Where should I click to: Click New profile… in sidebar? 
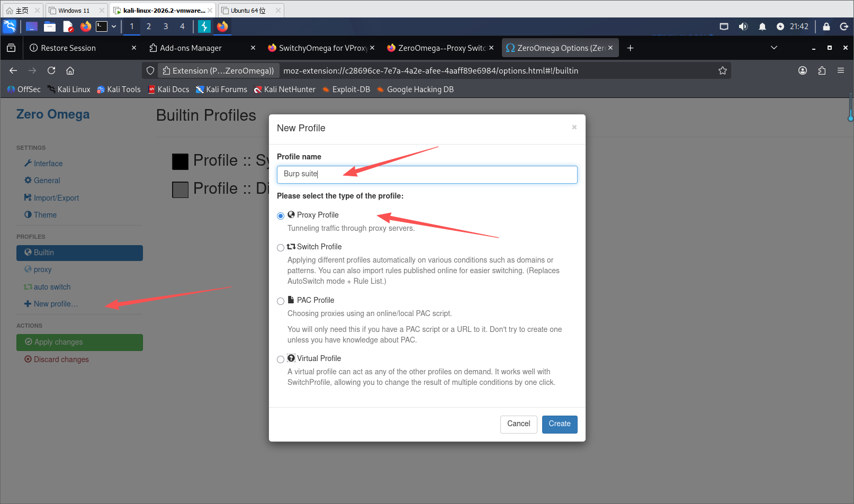51,304
